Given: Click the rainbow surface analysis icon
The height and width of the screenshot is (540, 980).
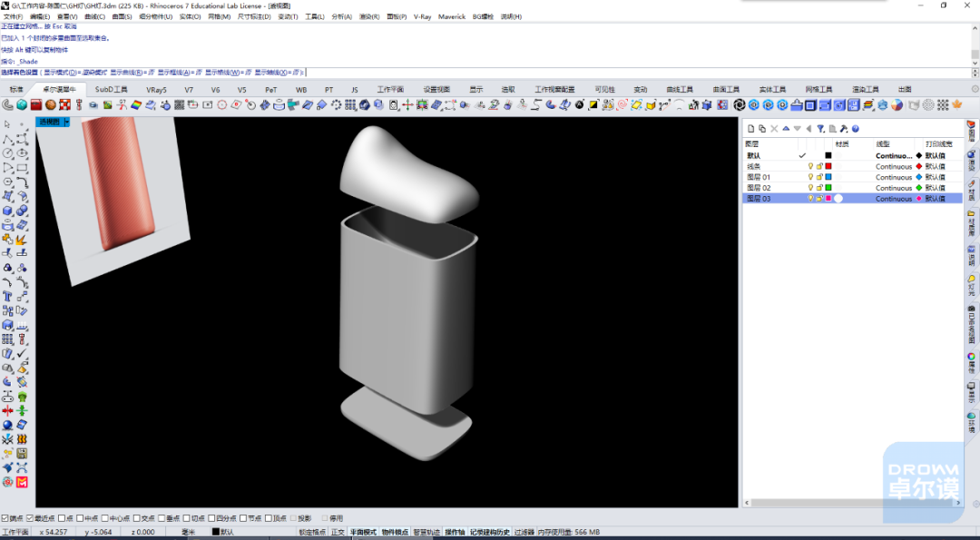Looking at the screenshot, I should 135,105.
